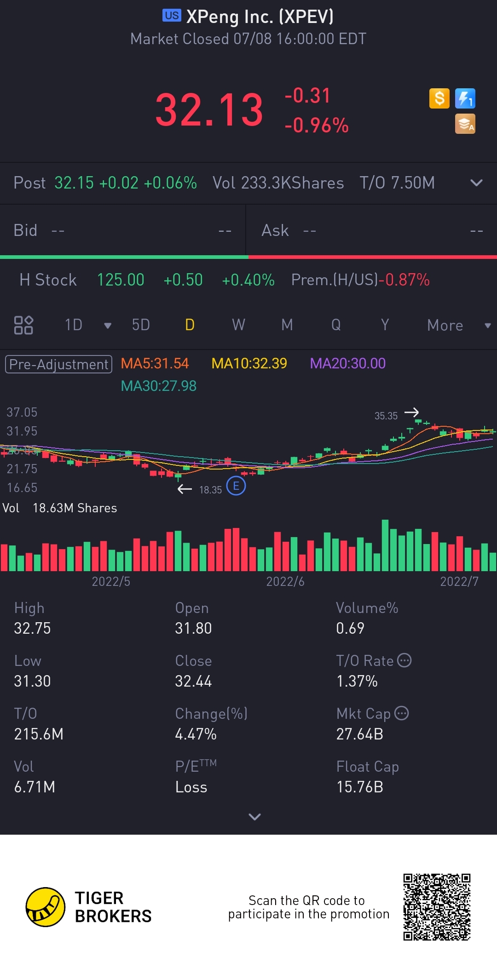
Task: Open Mkt Cap info bubble icon
Action: (x=401, y=713)
